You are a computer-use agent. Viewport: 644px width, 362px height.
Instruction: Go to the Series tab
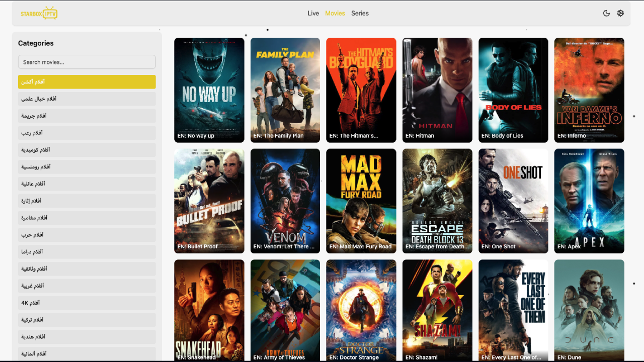(360, 13)
